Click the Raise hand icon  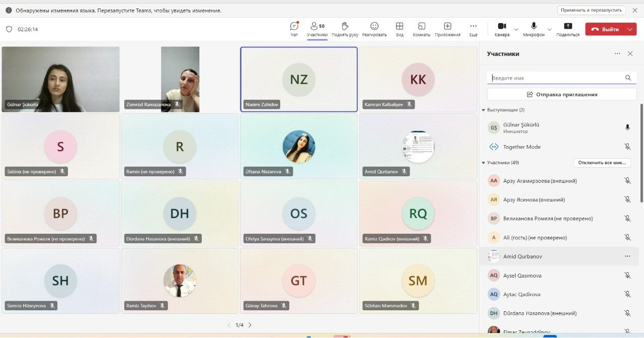point(345,27)
